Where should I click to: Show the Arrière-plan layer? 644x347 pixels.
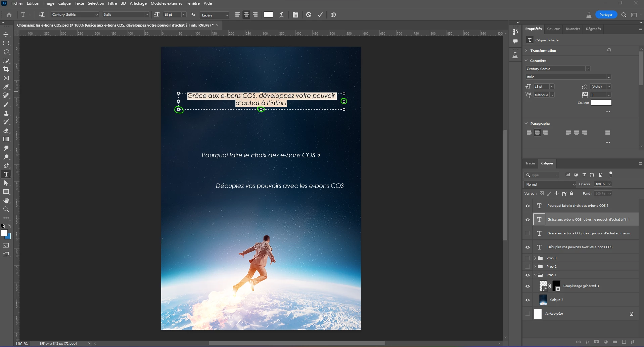pos(527,314)
